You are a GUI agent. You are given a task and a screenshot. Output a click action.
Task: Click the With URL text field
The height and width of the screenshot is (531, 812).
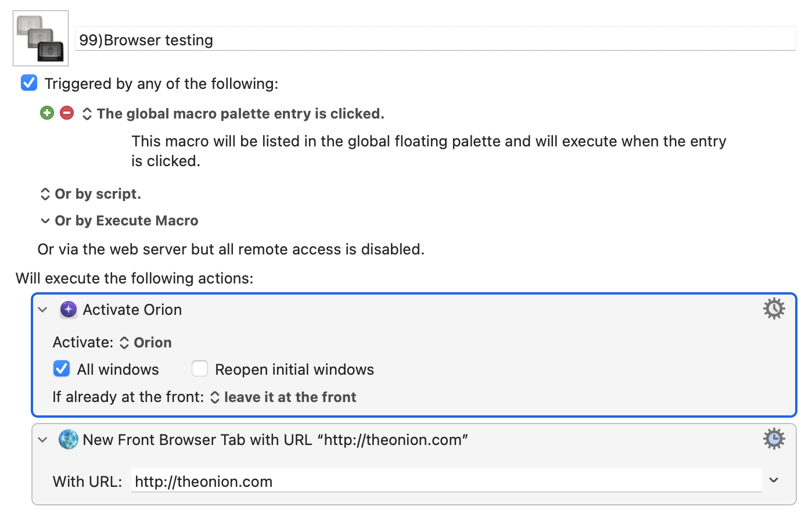point(446,482)
